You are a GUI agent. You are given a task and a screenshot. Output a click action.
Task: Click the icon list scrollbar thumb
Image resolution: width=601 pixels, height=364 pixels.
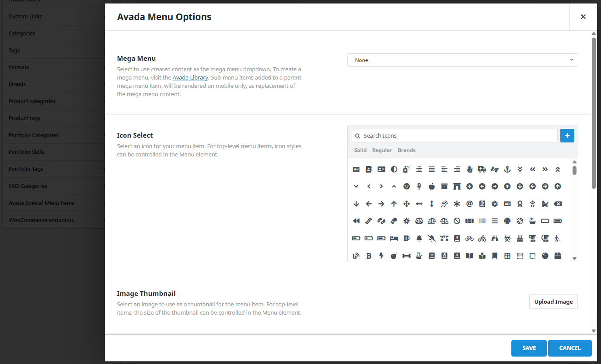pyautogui.click(x=574, y=170)
